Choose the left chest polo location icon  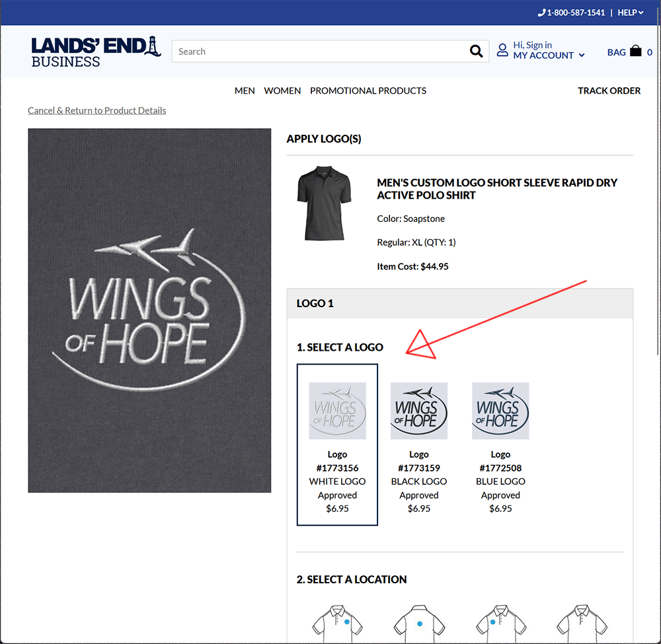[x=337, y=624]
